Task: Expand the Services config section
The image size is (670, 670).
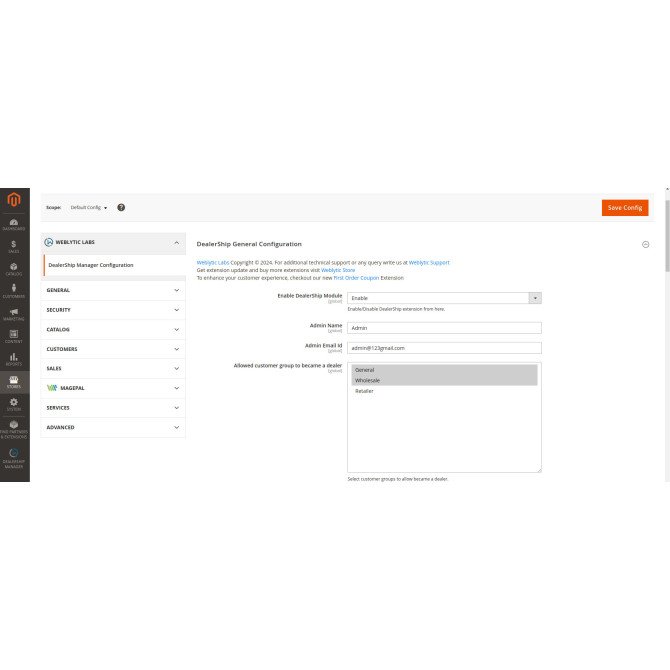Action: coord(113,408)
